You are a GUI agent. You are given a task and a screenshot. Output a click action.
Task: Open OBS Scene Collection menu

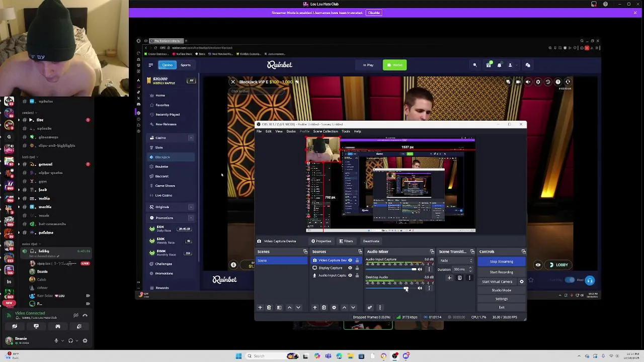point(326,131)
